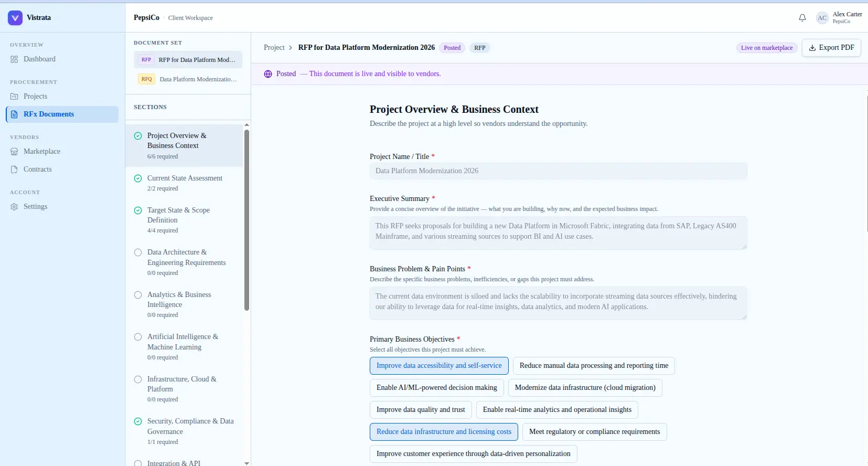Image resolution: width=868 pixels, height=466 pixels.
Task: Toggle Improve customer experience through personalization
Action: [x=474, y=454]
